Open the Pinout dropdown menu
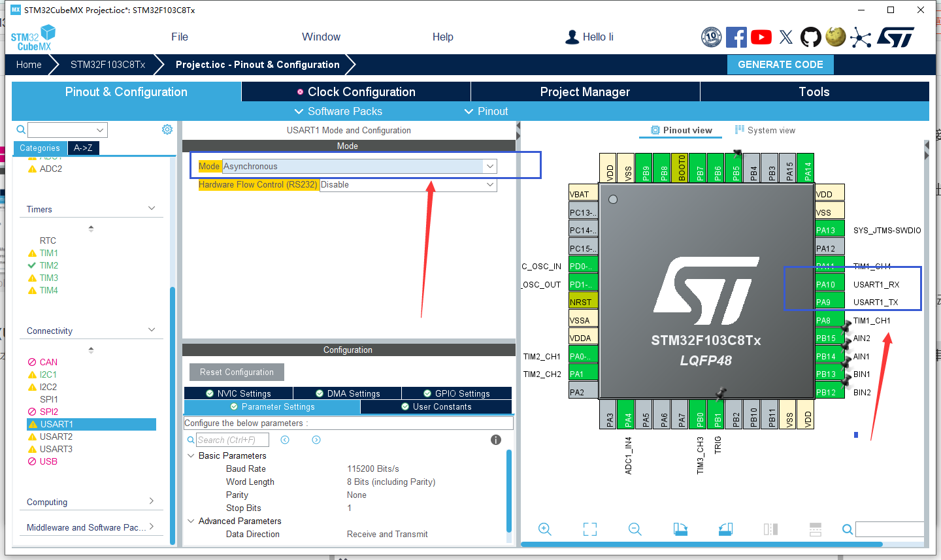Viewport: 941px width, 560px height. [486, 111]
